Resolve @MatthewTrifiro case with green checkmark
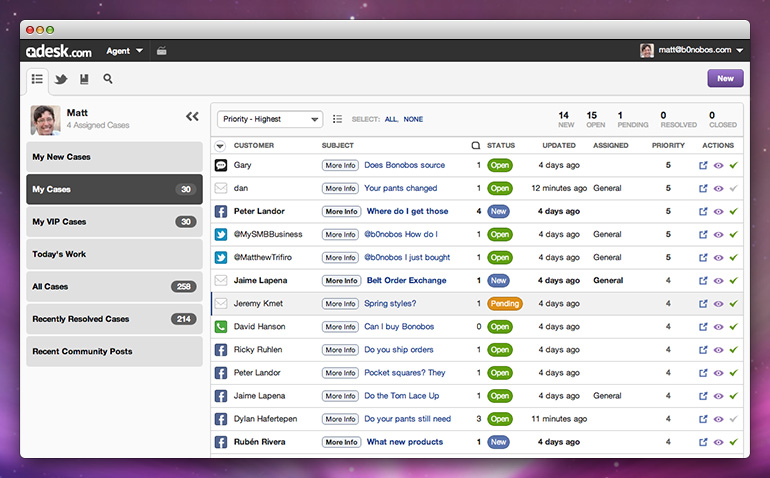Screen dimensions: 770x478 (x=734, y=257)
